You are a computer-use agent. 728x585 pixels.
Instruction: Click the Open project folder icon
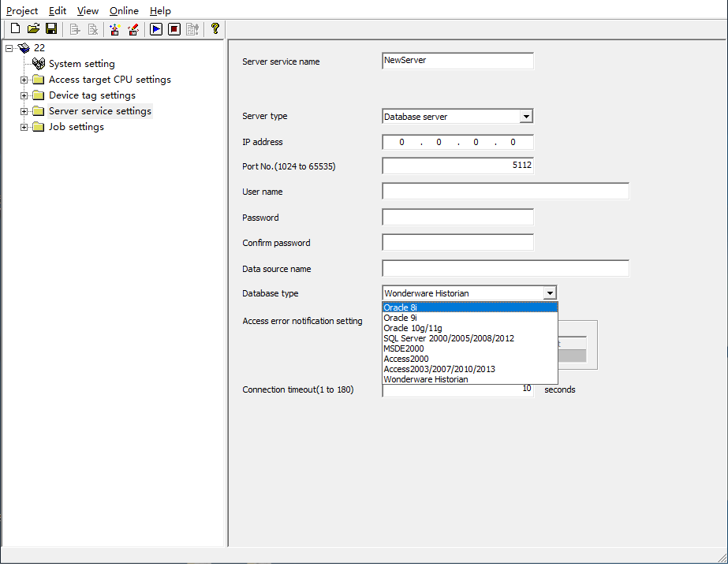33,29
